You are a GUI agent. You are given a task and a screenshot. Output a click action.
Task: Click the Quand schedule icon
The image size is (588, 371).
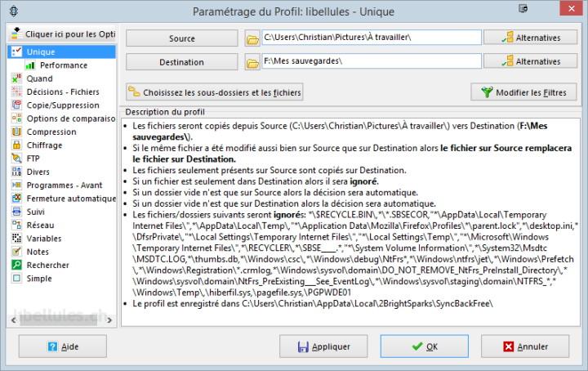pyautogui.click(x=17, y=78)
